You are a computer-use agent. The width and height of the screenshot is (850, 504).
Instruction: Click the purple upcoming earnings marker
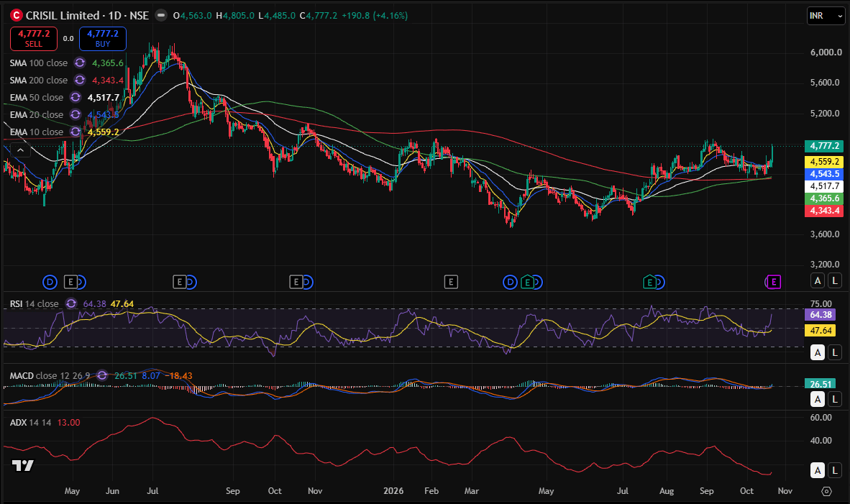tap(774, 282)
